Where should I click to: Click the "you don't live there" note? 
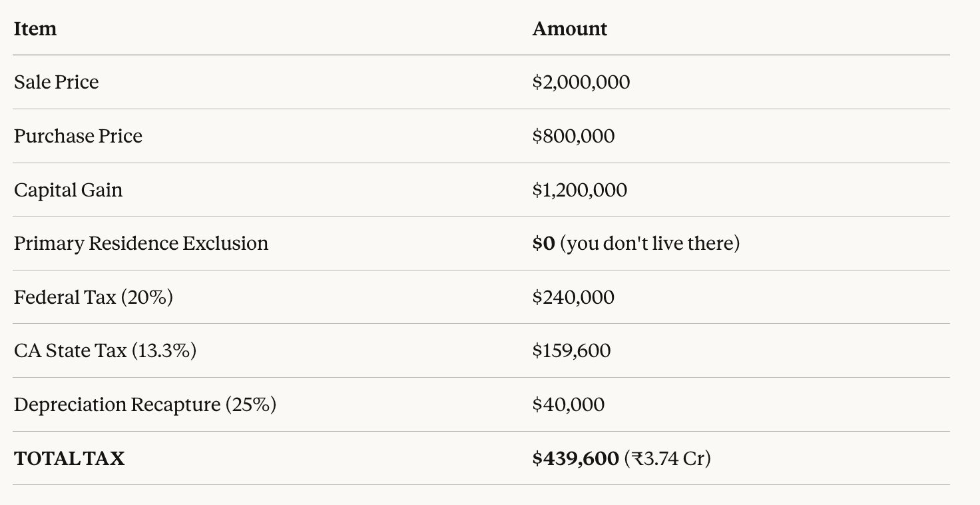650,243
